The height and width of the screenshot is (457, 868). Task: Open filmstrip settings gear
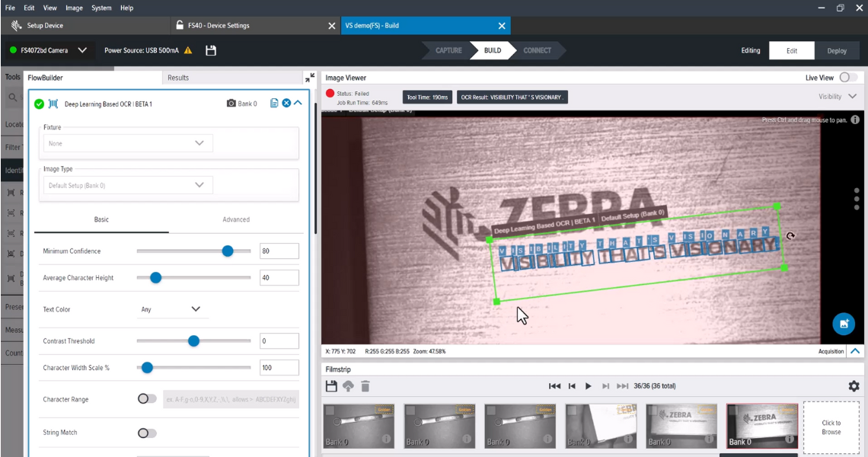854,386
